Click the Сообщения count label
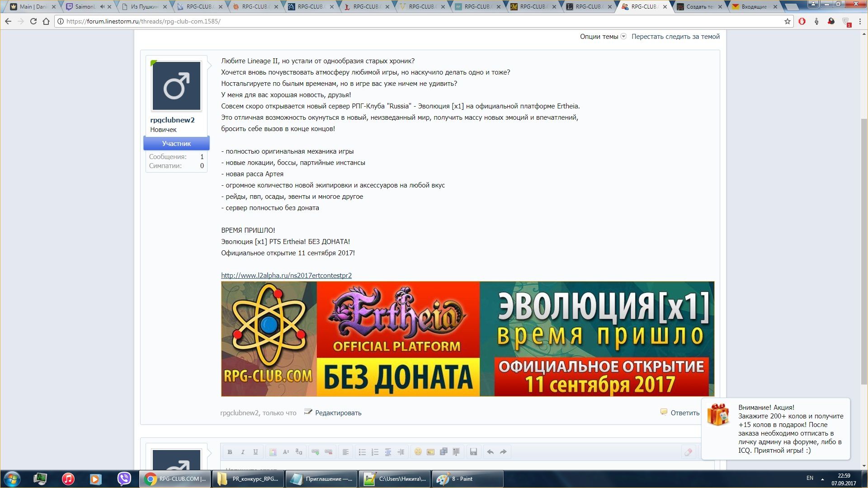 tap(168, 156)
